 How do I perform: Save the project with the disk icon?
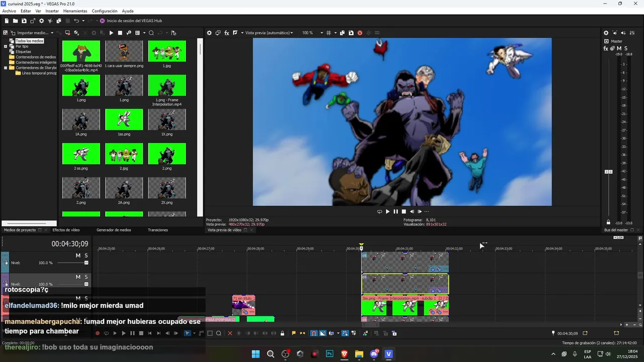24,21
